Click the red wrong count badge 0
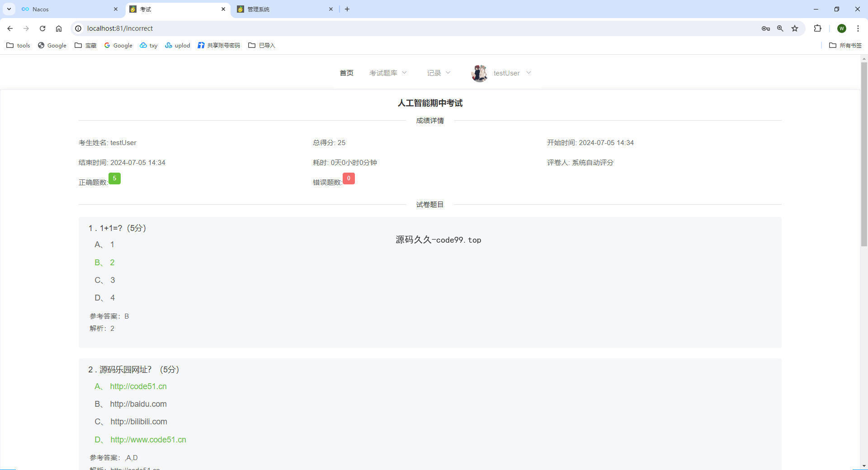868x470 pixels. (x=349, y=179)
